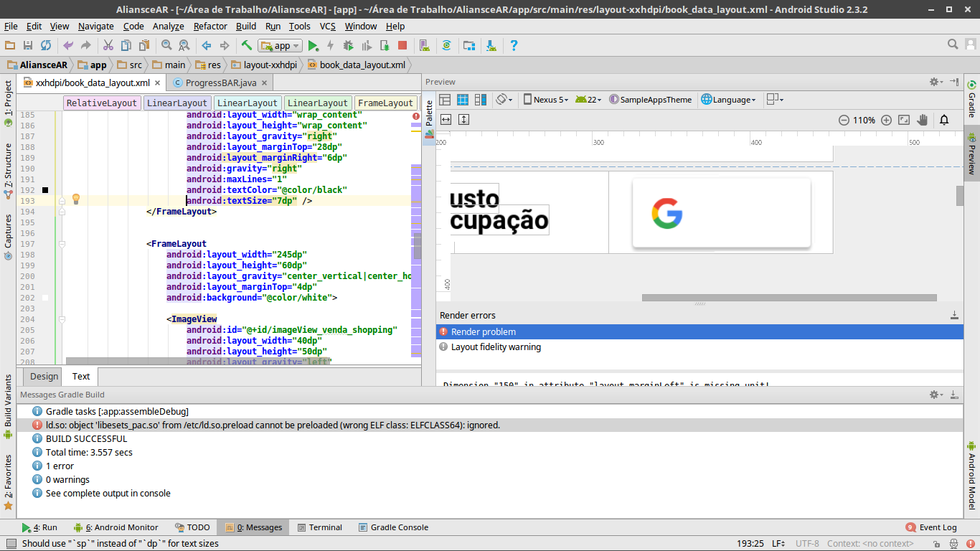
Task: Open the Terminal tool window tab
Action: point(319,527)
